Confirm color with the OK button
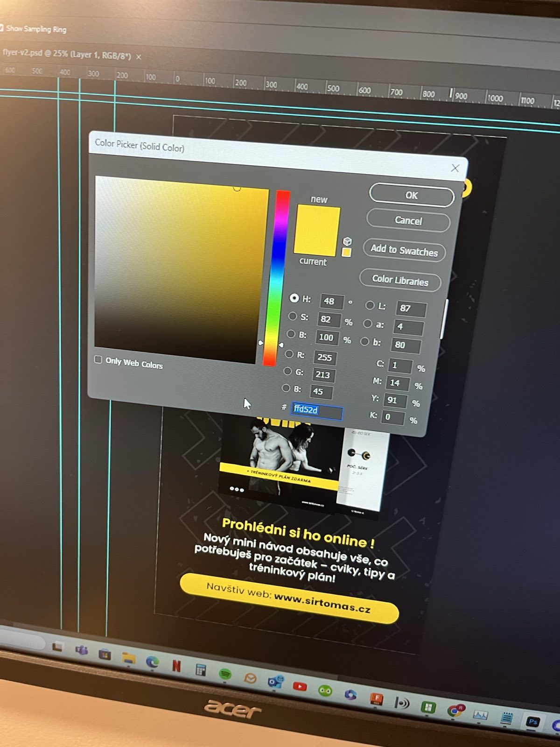Viewport: 560px width, 747px height. (412, 195)
